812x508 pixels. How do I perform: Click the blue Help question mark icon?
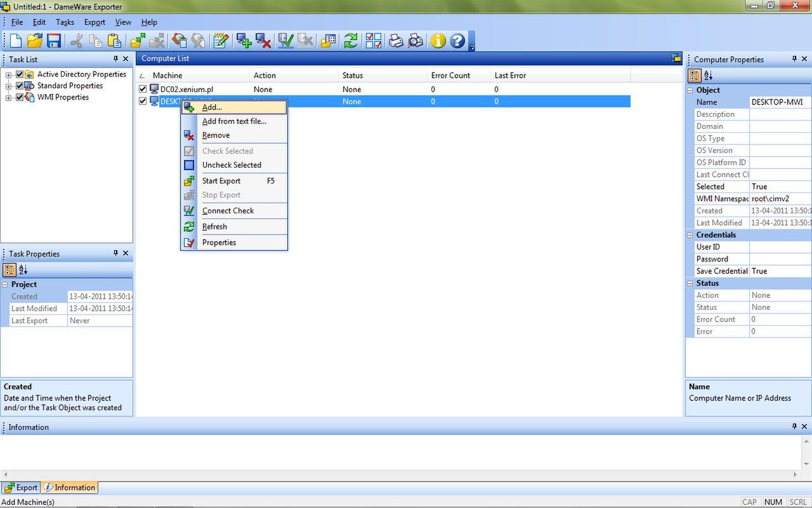coord(457,41)
